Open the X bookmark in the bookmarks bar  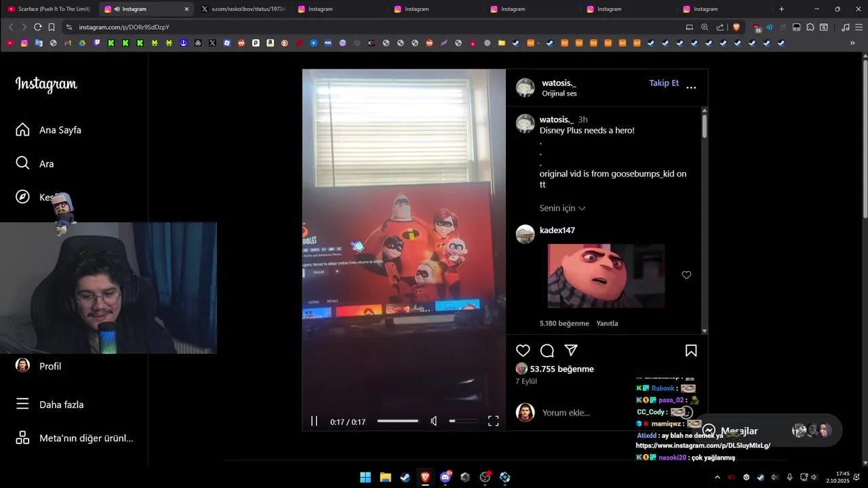tap(212, 43)
